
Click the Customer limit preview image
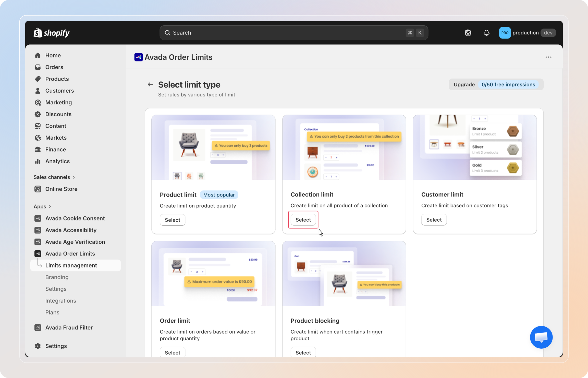475,147
